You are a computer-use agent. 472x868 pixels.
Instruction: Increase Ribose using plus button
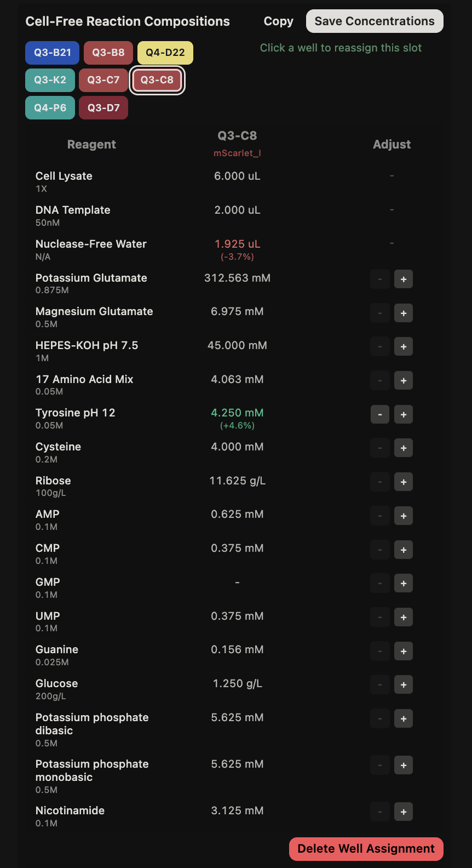coord(404,482)
